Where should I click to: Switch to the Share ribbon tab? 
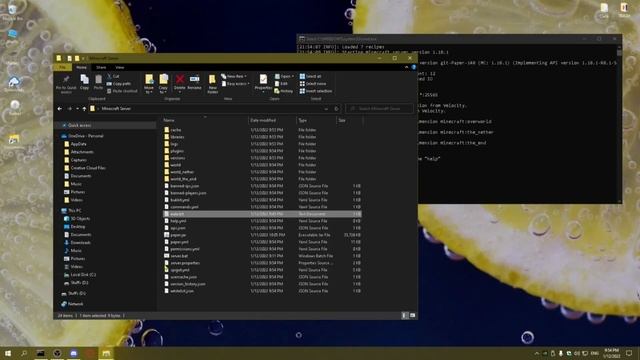101,67
